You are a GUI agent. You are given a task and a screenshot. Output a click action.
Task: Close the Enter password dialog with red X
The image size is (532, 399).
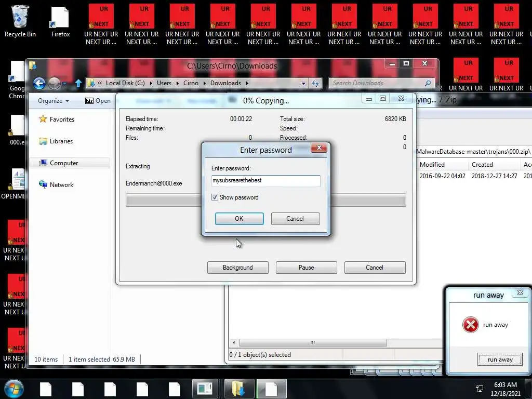(319, 148)
